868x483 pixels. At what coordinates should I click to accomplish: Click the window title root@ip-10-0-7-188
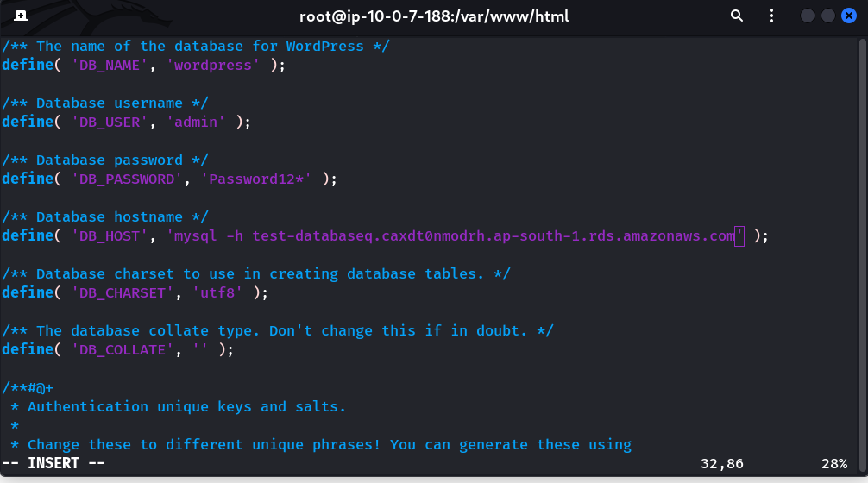pos(433,16)
